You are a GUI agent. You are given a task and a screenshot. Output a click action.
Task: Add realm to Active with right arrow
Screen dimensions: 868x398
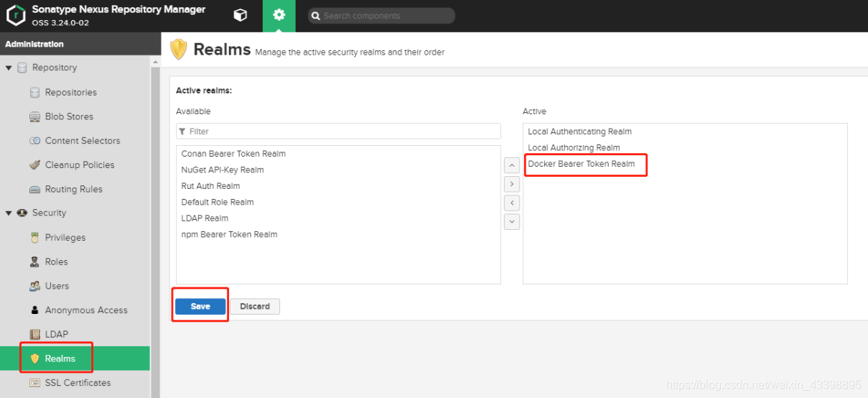(512, 185)
